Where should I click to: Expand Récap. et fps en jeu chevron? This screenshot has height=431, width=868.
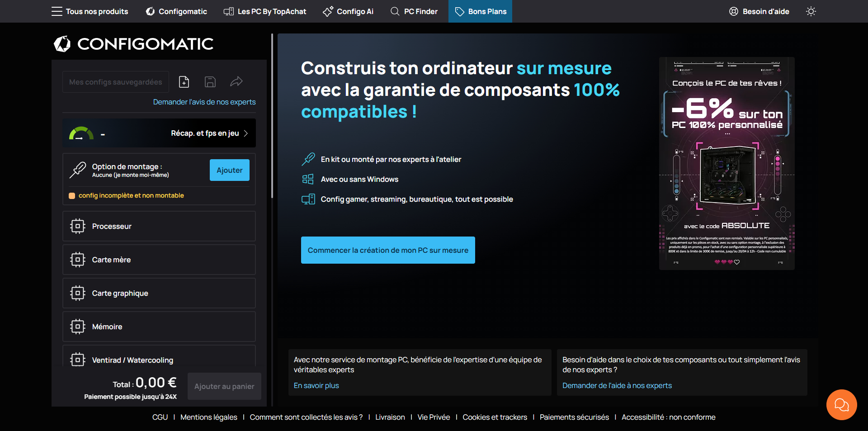tap(246, 133)
